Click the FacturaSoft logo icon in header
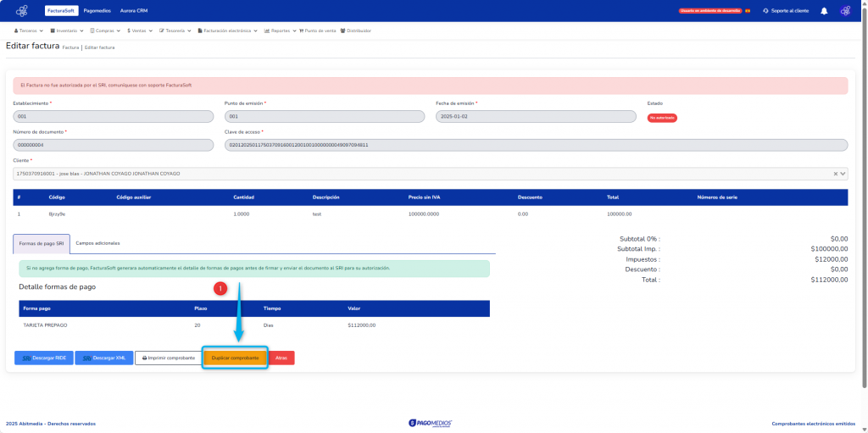The width and height of the screenshot is (868, 433). [22, 11]
